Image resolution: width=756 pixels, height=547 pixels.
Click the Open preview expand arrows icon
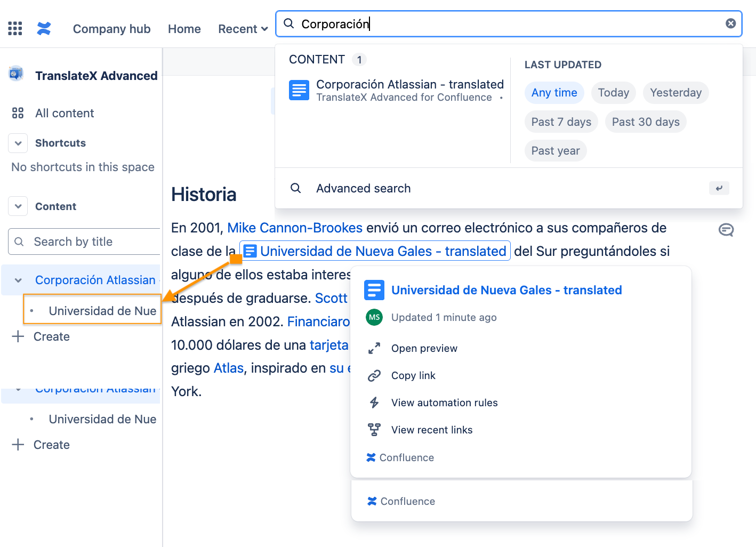point(374,348)
